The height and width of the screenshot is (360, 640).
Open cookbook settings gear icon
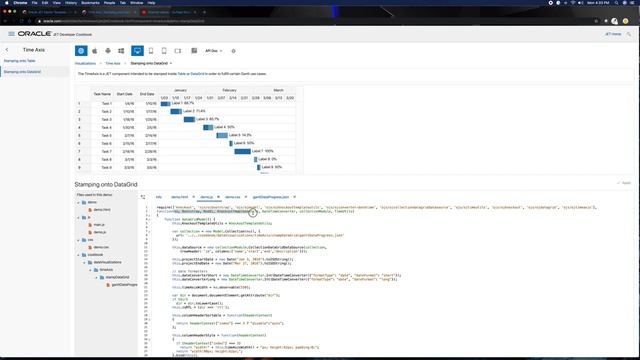[x=233, y=51]
